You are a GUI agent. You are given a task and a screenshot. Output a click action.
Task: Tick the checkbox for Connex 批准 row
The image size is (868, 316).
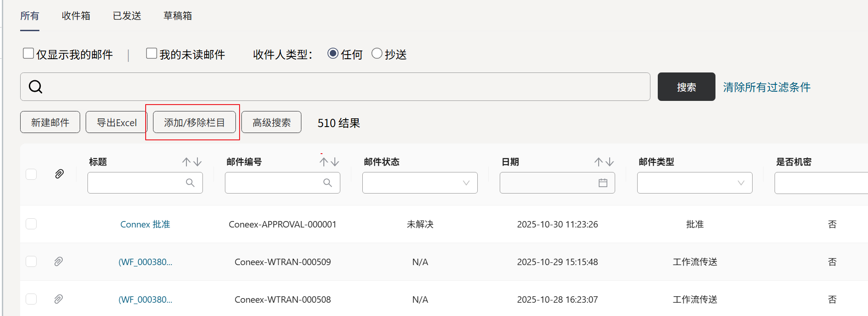click(x=31, y=224)
